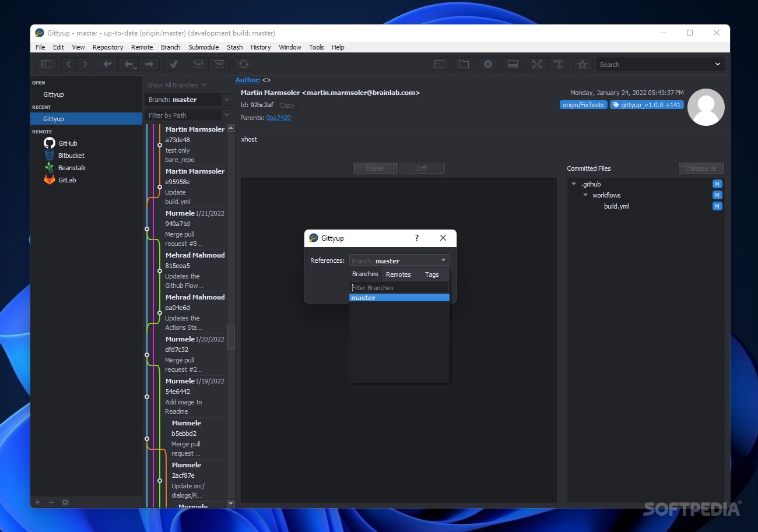758x532 pixels.
Task: Open parent commit link 0ba7429
Action: pos(278,118)
